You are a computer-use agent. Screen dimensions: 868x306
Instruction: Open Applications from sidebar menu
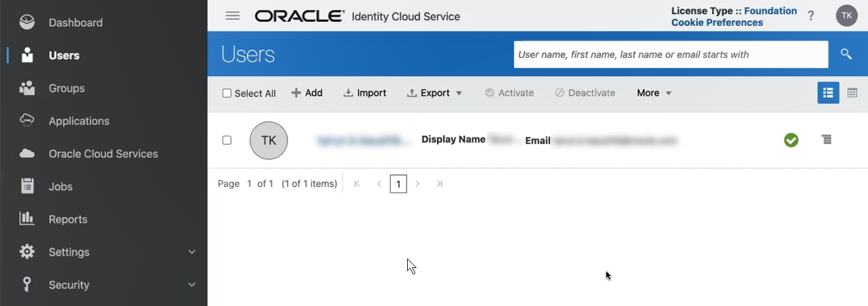(79, 121)
